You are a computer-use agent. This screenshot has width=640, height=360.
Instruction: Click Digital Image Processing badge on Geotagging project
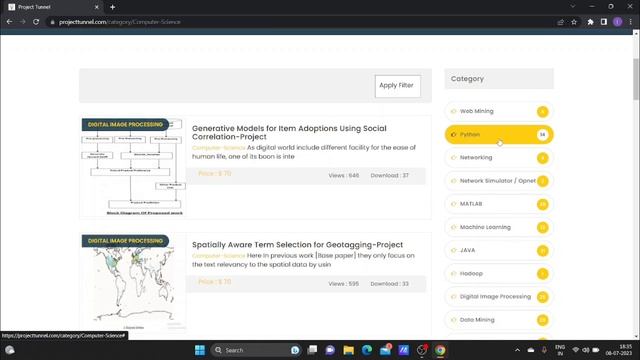point(125,241)
